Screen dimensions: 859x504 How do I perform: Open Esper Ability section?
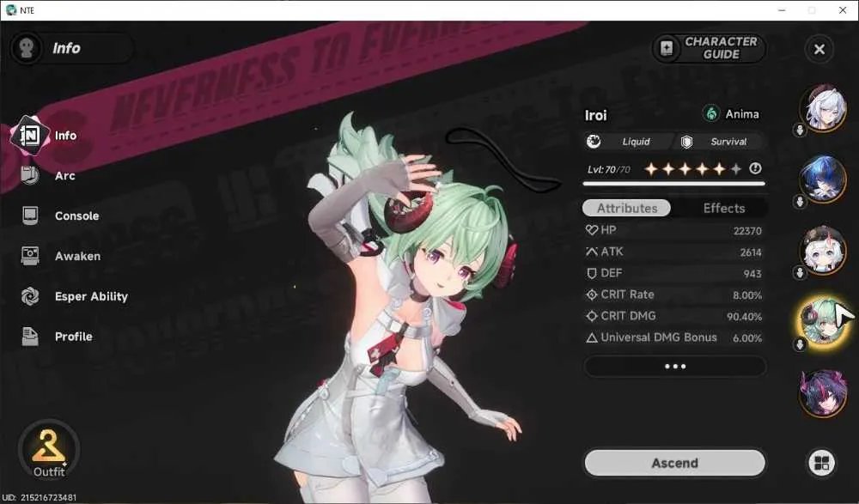[x=91, y=296]
